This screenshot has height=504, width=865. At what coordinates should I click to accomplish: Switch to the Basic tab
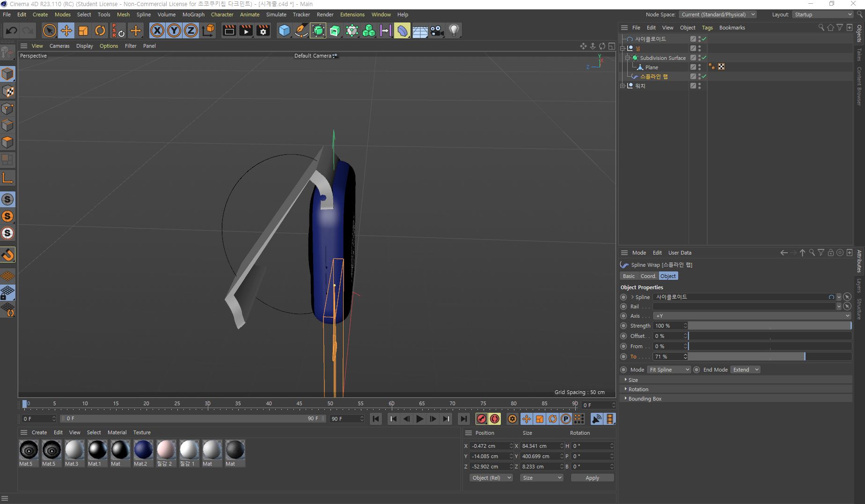(x=629, y=276)
